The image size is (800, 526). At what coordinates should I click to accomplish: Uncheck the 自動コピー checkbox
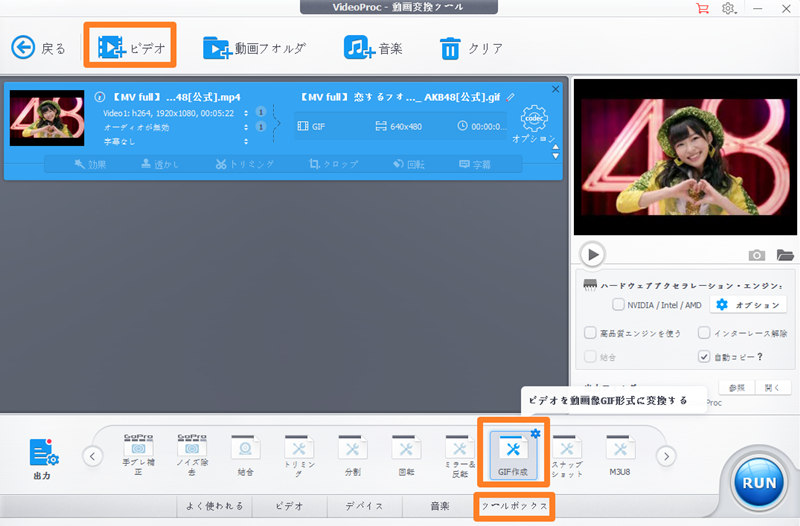pyautogui.click(x=704, y=356)
